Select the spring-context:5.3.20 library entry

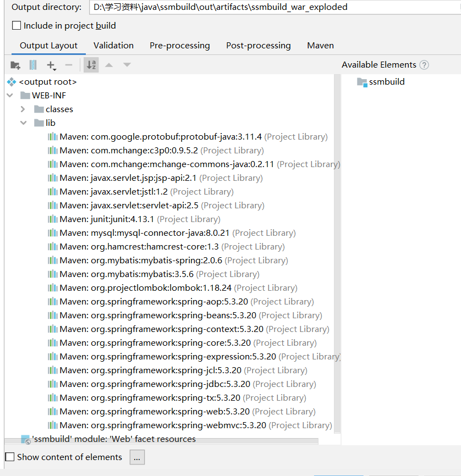pos(188,329)
